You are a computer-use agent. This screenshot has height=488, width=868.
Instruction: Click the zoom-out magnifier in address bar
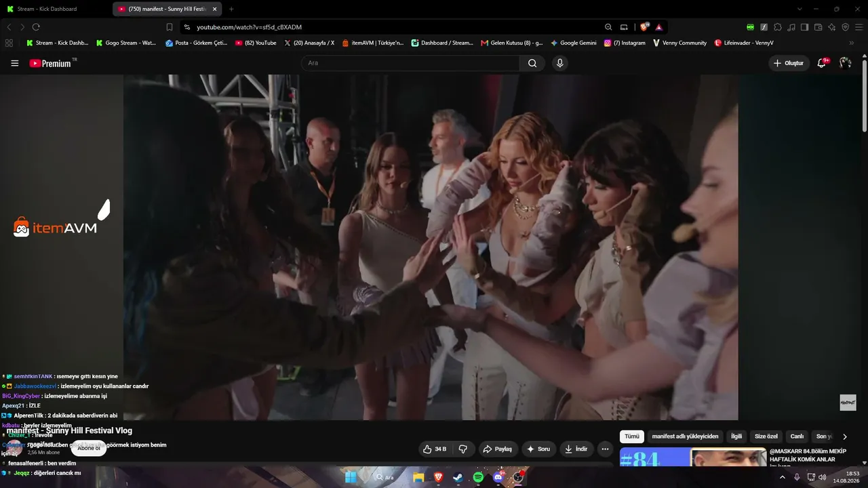pos(608,27)
